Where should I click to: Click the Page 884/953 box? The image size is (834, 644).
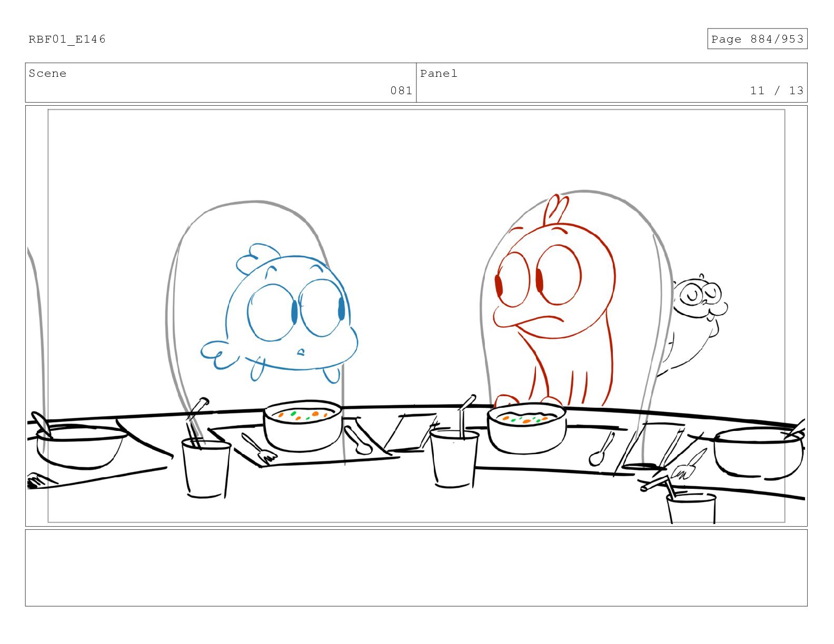(757, 39)
